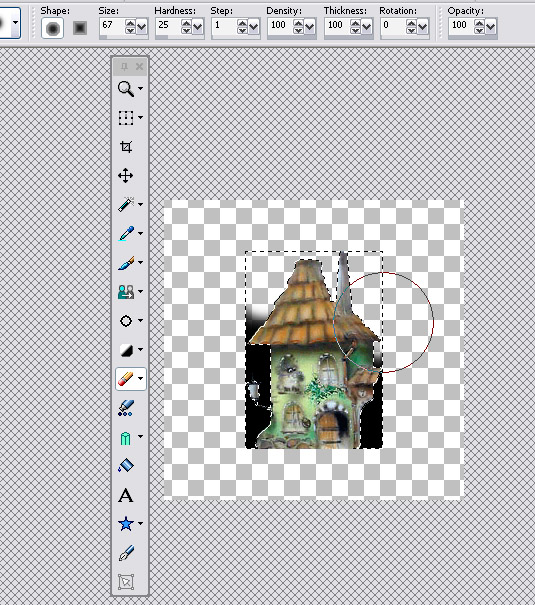
Task: Increase the Density value with up arrow
Action: click(299, 24)
